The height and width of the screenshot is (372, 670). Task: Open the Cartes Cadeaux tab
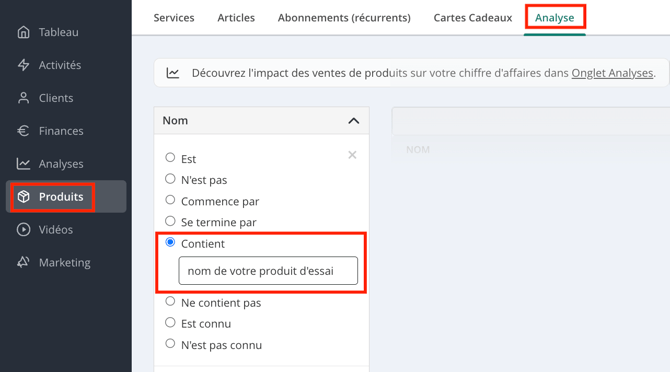click(x=473, y=18)
